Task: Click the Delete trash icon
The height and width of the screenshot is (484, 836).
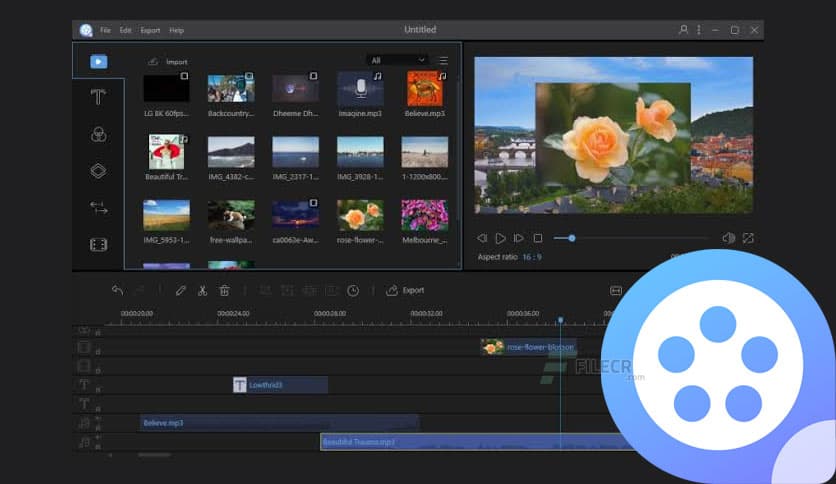Action: (x=224, y=291)
